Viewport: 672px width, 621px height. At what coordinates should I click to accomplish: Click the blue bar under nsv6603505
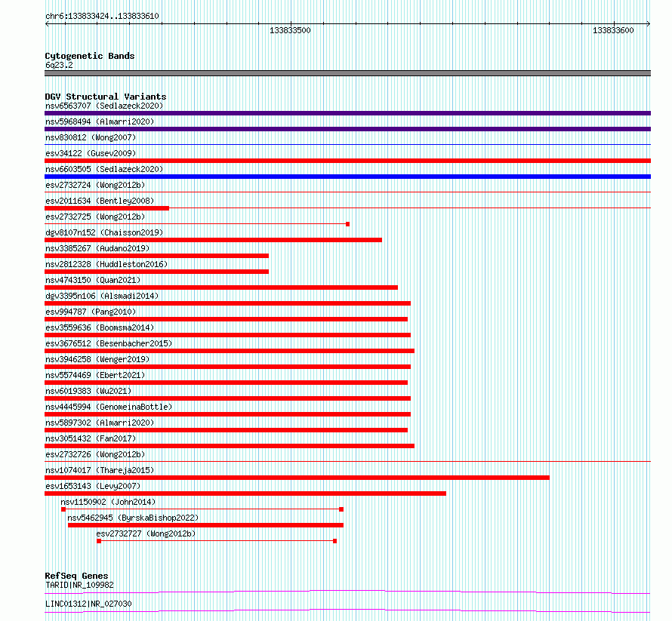[347, 177]
